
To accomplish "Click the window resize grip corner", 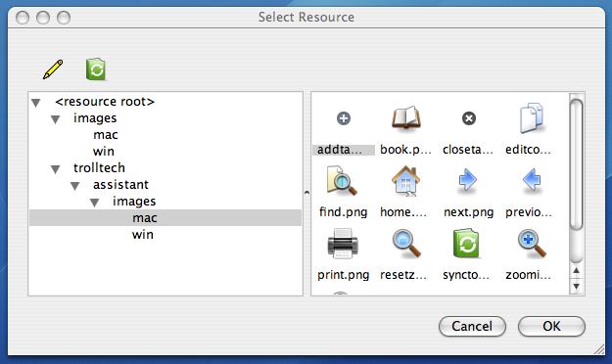I will (599, 349).
